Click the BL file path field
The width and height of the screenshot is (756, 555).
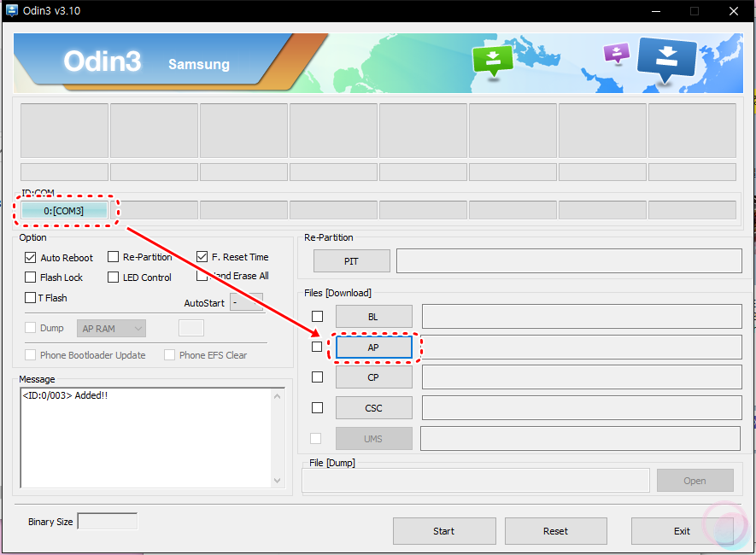pyautogui.click(x=582, y=316)
